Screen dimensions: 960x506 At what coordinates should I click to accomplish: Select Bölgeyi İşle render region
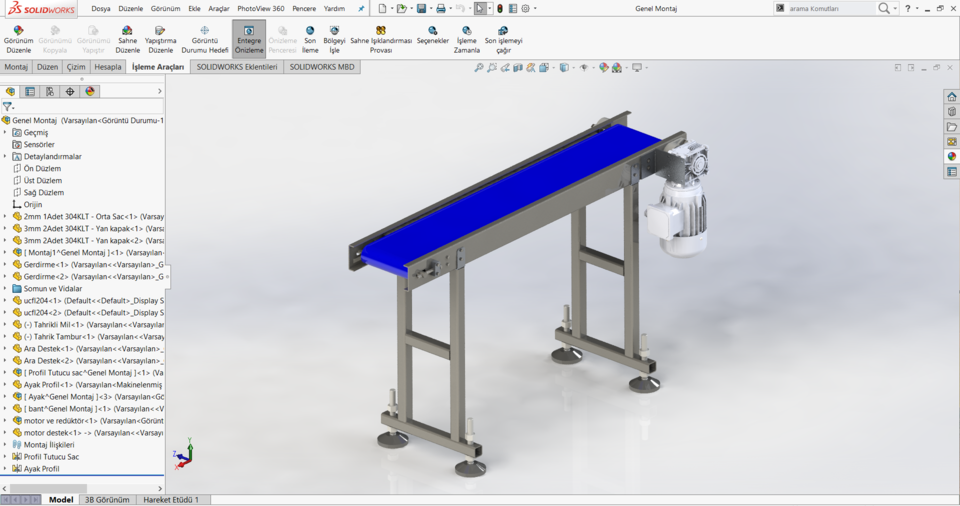(334, 39)
